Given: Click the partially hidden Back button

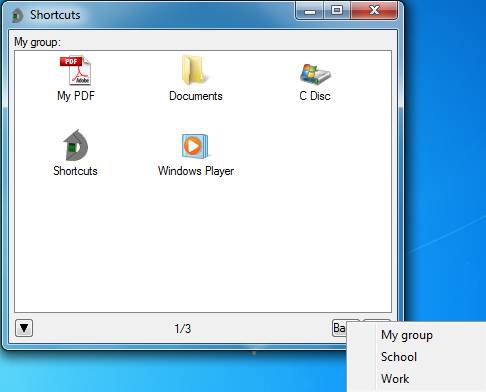Looking at the screenshot, I should [339, 328].
